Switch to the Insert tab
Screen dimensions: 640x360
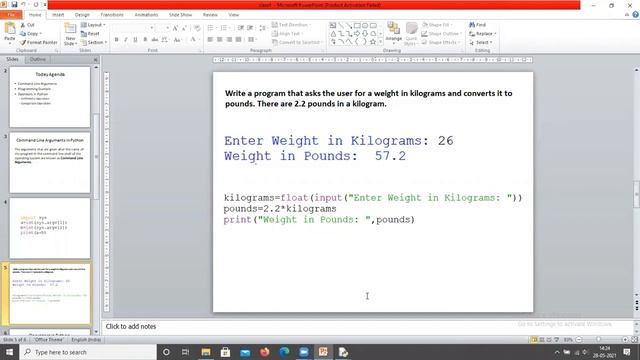(x=58, y=15)
